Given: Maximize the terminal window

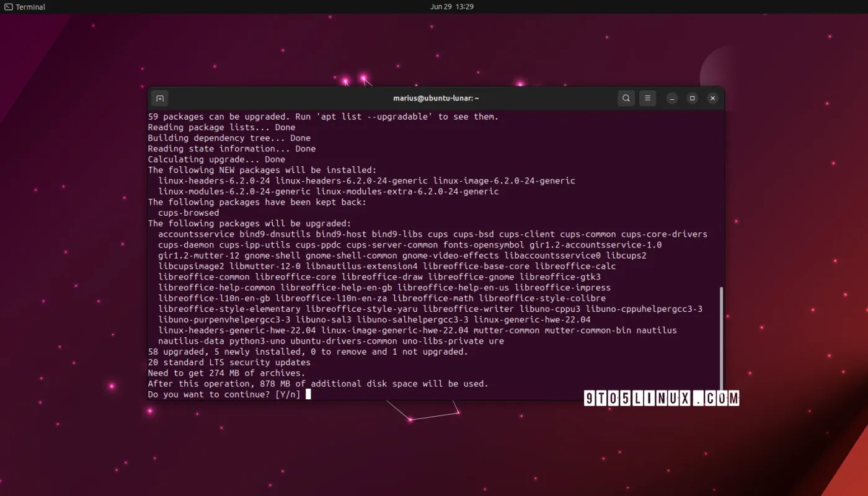Looking at the screenshot, I should tap(693, 98).
